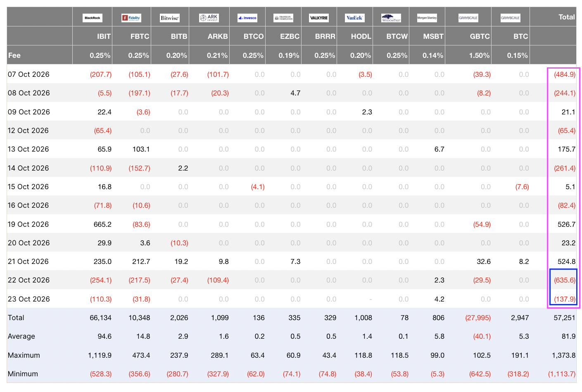
Task: Click the Franklin Templeton logo
Action: [283, 18]
